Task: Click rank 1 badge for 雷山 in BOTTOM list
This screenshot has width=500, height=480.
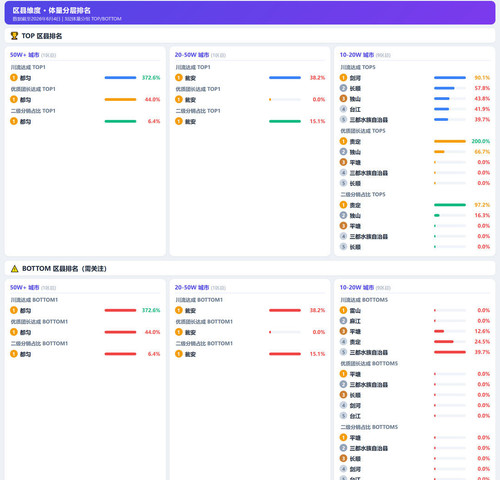Action: tap(343, 310)
